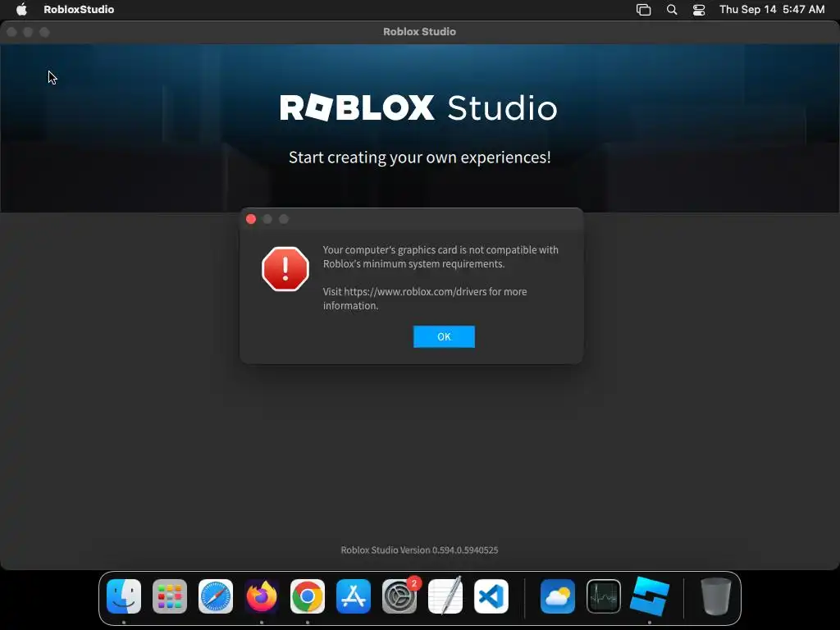
Task: Open Launchpad from the dock
Action: pos(170,596)
